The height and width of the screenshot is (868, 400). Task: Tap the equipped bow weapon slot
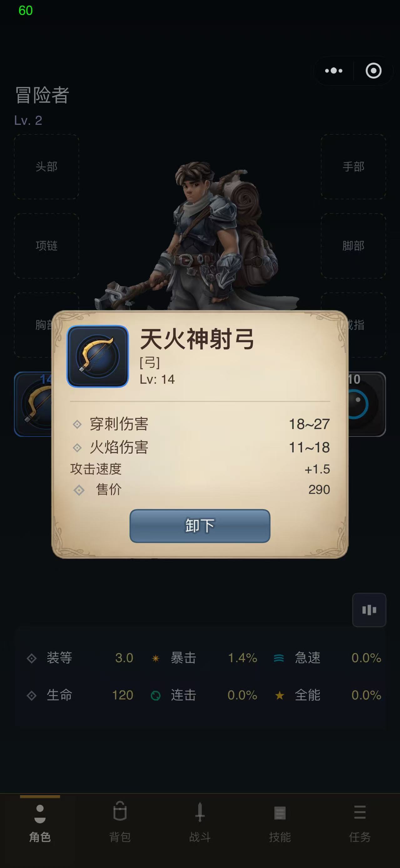[33, 404]
